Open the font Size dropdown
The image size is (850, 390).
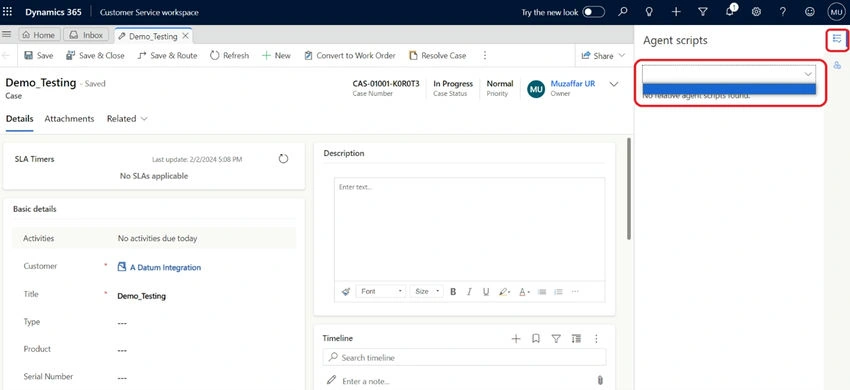[427, 292]
